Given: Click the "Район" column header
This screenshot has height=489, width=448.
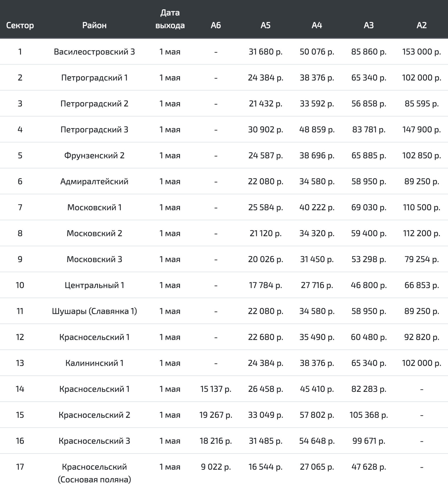Looking at the screenshot, I should (x=94, y=25).
